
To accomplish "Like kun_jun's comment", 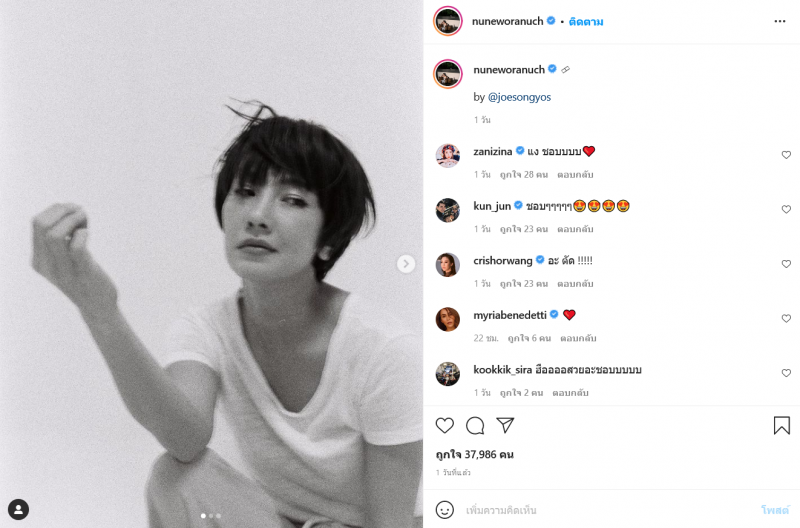I will [x=786, y=209].
